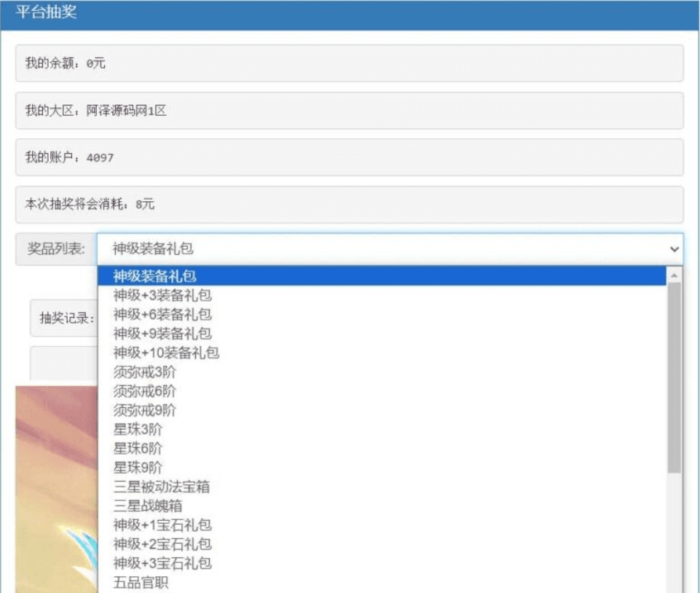The height and width of the screenshot is (593, 700).
Task: Pick 须弥戒6阶 from prize list
Action: [145, 390]
